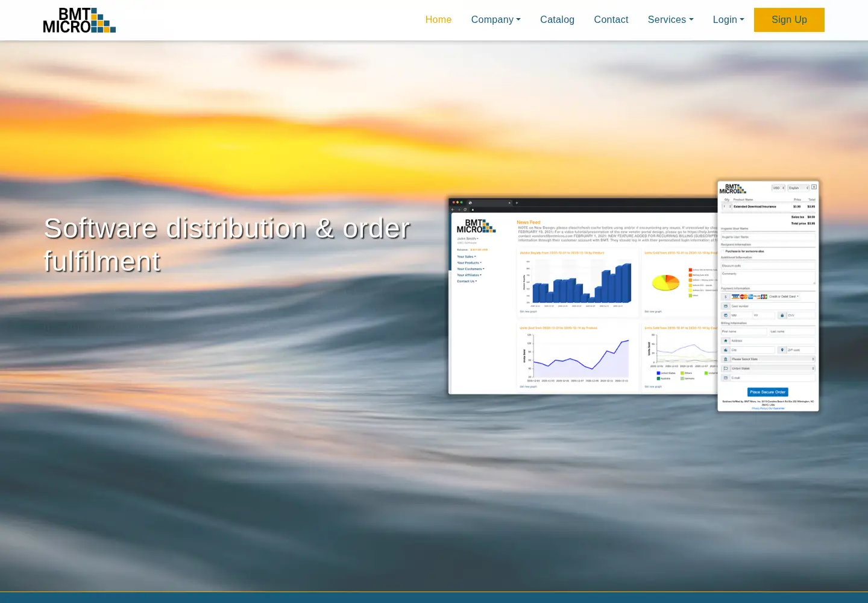
Task: Click the vendor dashboard screenshot with charts
Action: (x=583, y=295)
